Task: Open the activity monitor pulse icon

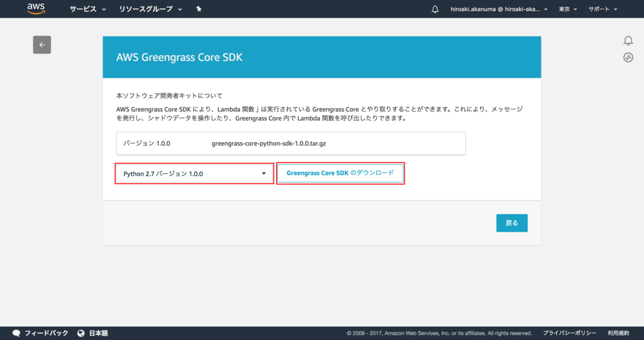Action: 628,57
